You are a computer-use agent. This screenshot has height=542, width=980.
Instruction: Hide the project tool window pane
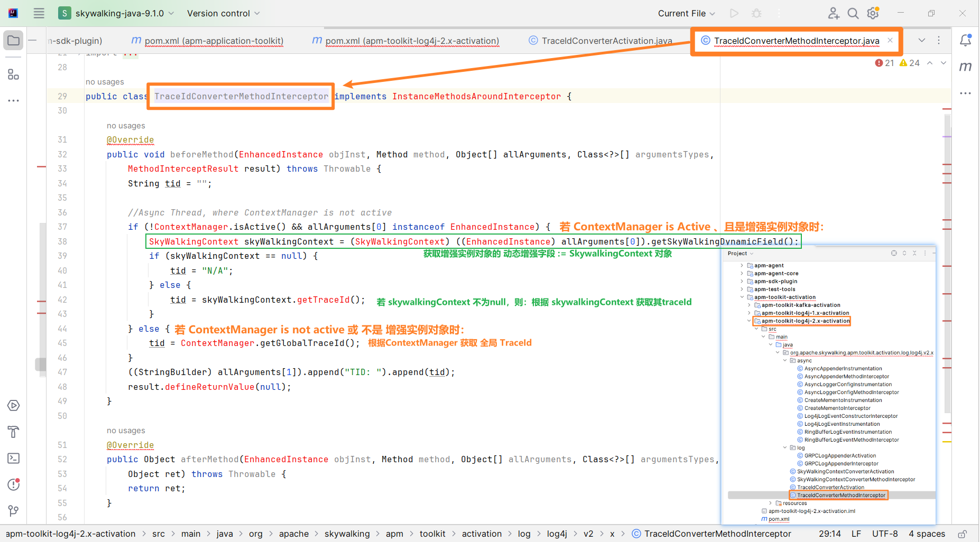click(x=32, y=41)
